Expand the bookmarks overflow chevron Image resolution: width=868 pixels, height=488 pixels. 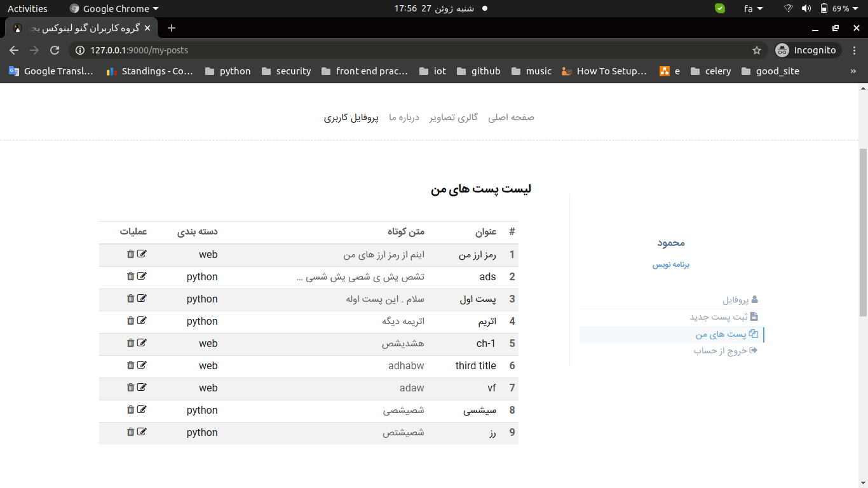point(853,71)
